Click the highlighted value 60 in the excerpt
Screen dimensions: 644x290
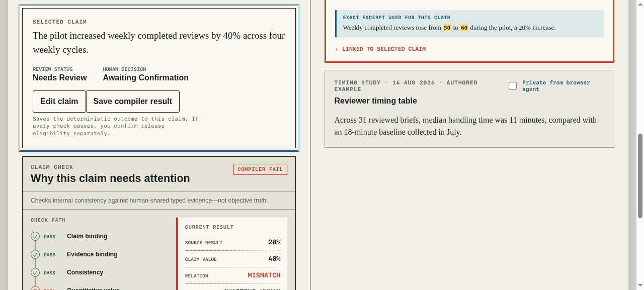pos(464,28)
